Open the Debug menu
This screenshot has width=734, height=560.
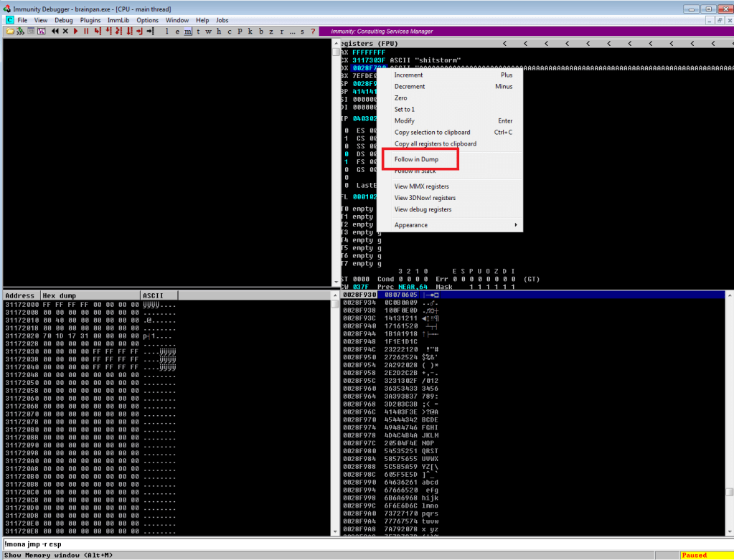pyautogui.click(x=64, y=20)
